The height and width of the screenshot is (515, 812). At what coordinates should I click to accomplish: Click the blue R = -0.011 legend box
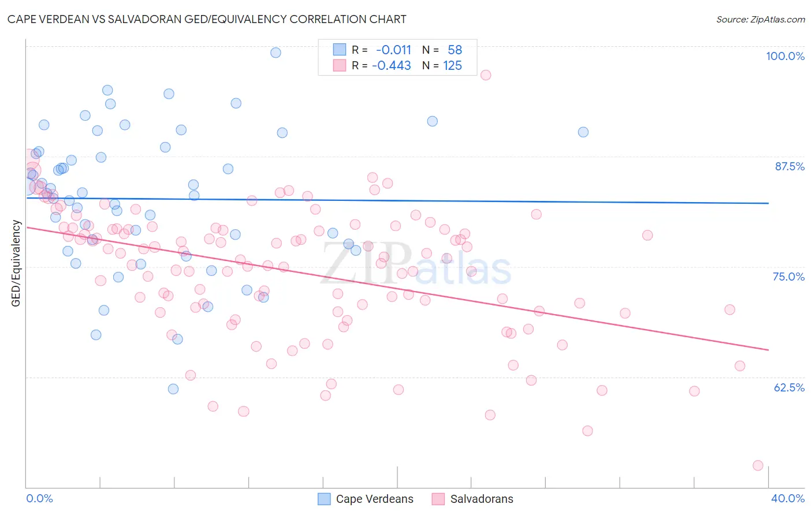pos(339,50)
